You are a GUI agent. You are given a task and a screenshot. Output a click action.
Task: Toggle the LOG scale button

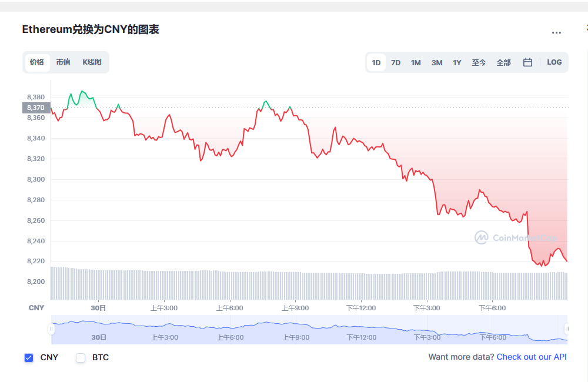click(x=554, y=62)
